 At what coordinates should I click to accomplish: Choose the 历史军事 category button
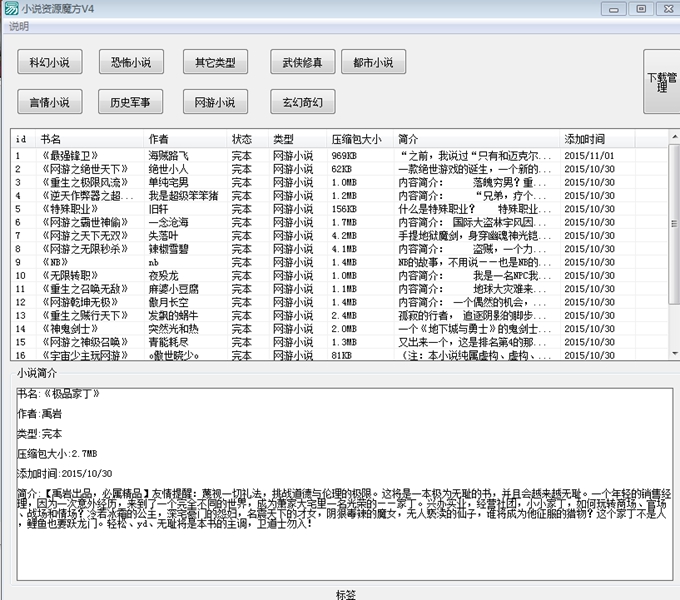(131, 102)
